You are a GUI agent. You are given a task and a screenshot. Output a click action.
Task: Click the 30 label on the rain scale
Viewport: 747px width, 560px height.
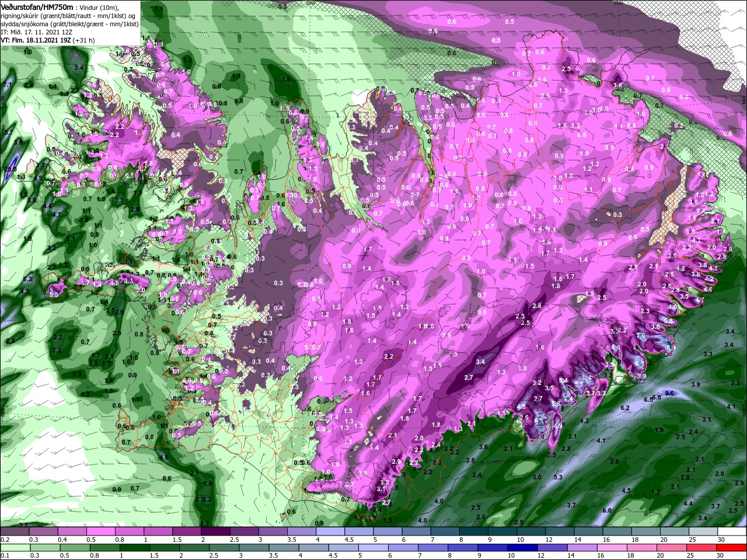(x=721, y=555)
